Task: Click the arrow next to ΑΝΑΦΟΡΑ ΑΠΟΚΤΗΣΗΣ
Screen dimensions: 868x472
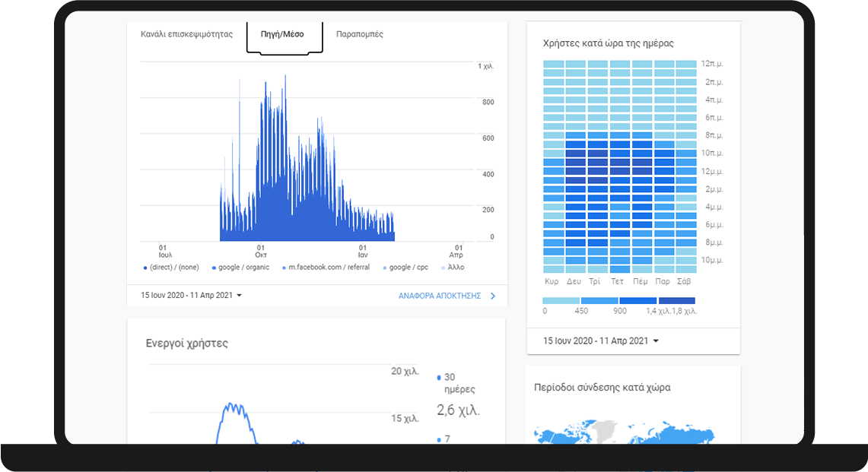Action: [493, 296]
